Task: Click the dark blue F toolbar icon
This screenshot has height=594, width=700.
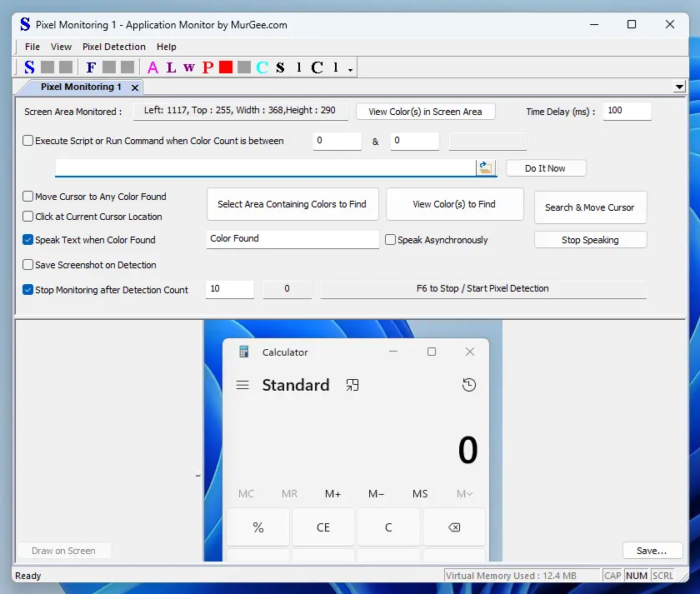Action: coord(91,67)
